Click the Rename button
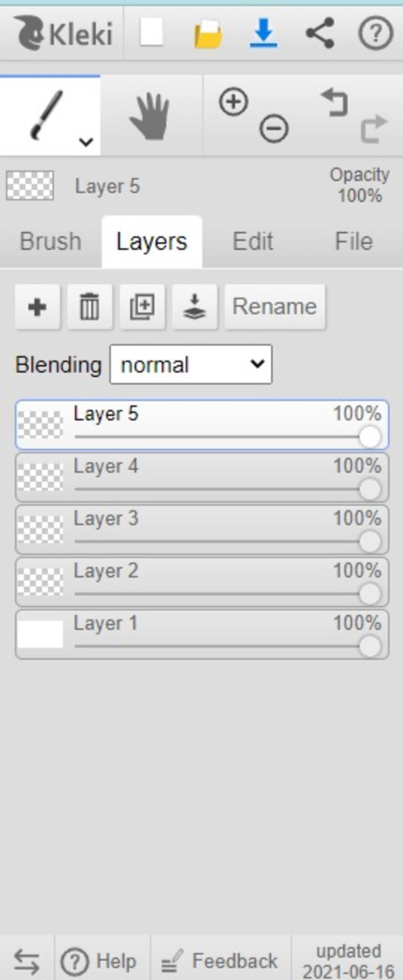Image resolution: width=403 pixels, height=980 pixels. pos(275,307)
